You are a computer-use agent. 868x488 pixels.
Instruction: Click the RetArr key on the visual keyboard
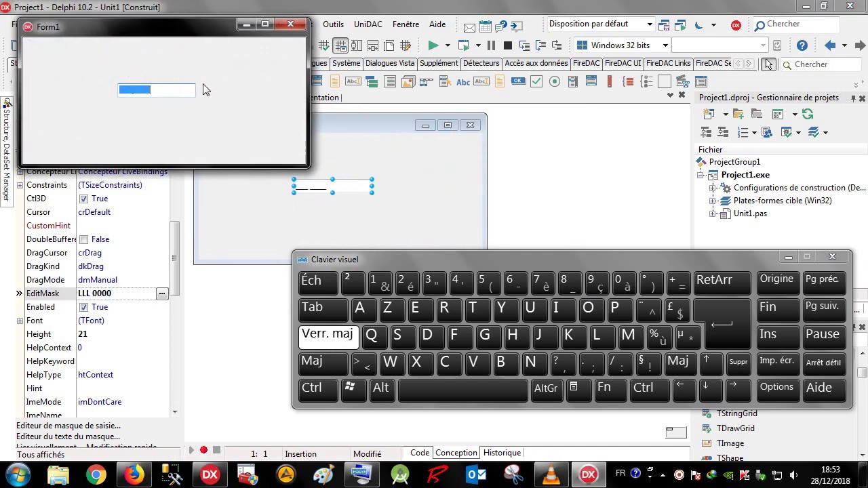722,282
